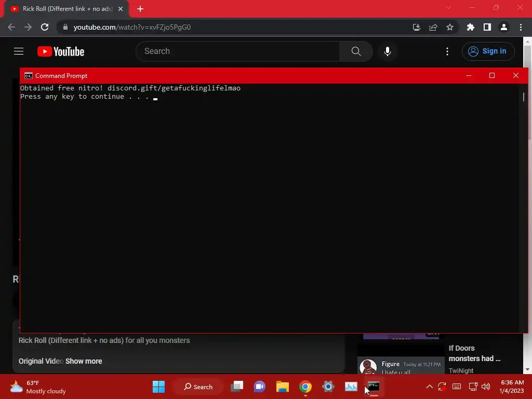This screenshot has height=399, width=532.
Task: Open Settings gear on the taskbar
Action: coord(328,387)
